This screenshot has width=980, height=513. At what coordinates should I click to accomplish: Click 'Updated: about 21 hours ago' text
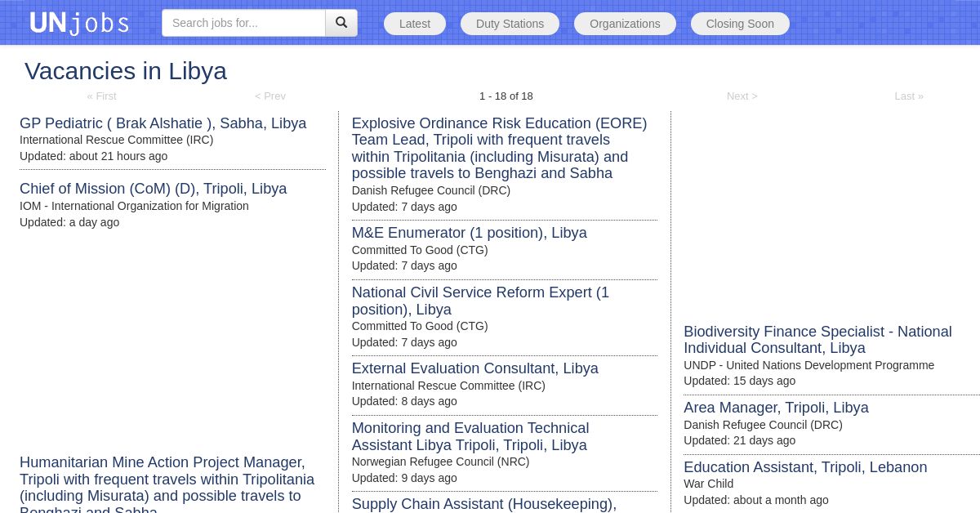click(x=93, y=156)
